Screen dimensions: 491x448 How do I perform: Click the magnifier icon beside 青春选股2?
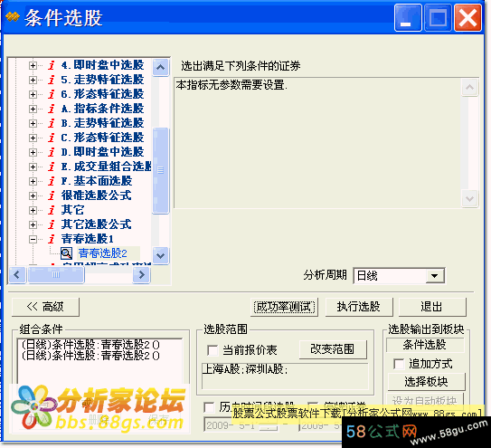point(66,253)
